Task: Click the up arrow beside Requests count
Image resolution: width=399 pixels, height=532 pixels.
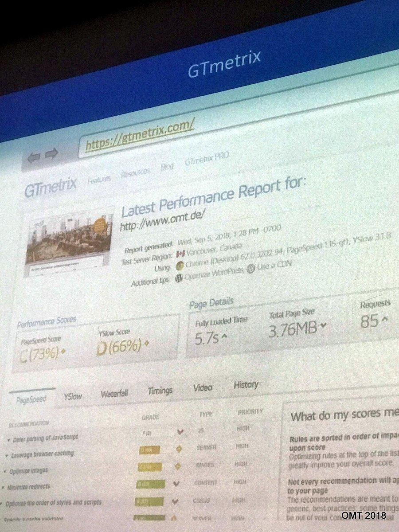Action: (x=384, y=318)
